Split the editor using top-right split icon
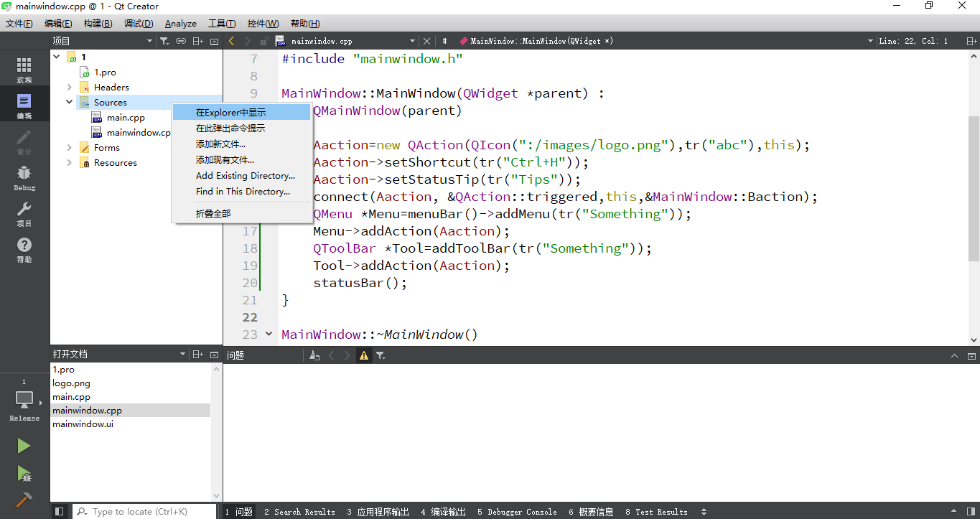Viewport: 980px width, 519px height. click(972, 41)
